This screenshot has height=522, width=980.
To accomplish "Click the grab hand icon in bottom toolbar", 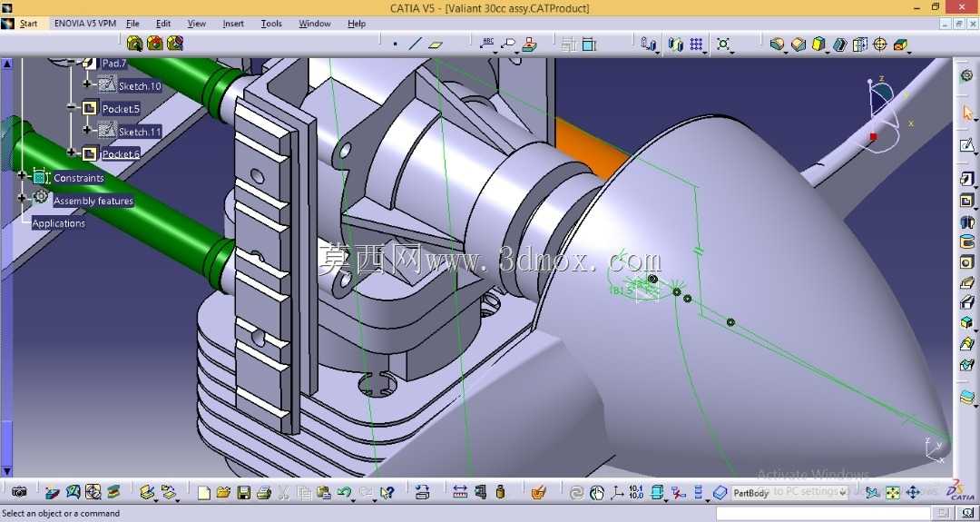I will point(596,493).
